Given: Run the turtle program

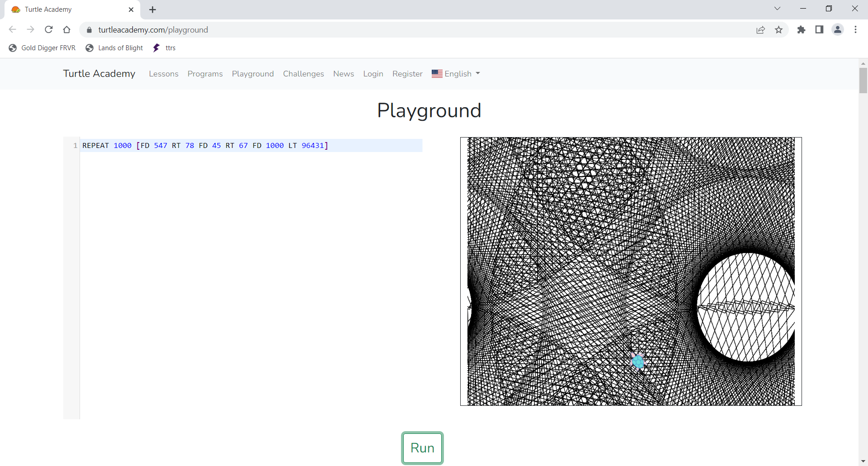Looking at the screenshot, I should pos(422,448).
